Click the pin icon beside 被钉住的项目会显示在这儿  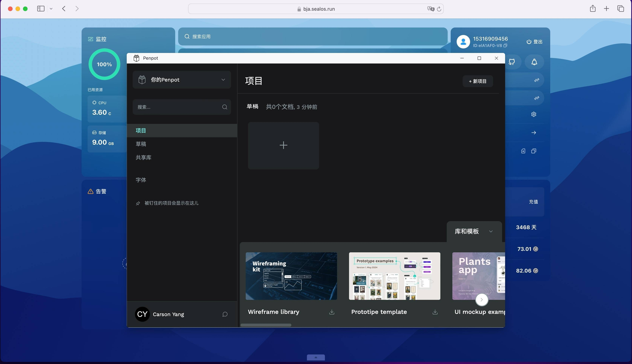point(138,203)
